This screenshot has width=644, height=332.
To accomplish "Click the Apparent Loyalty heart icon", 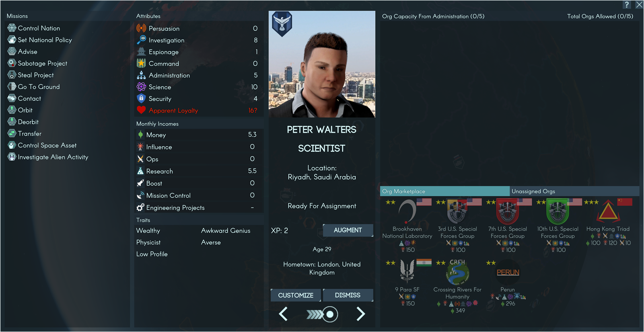I will pyautogui.click(x=141, y=110).
